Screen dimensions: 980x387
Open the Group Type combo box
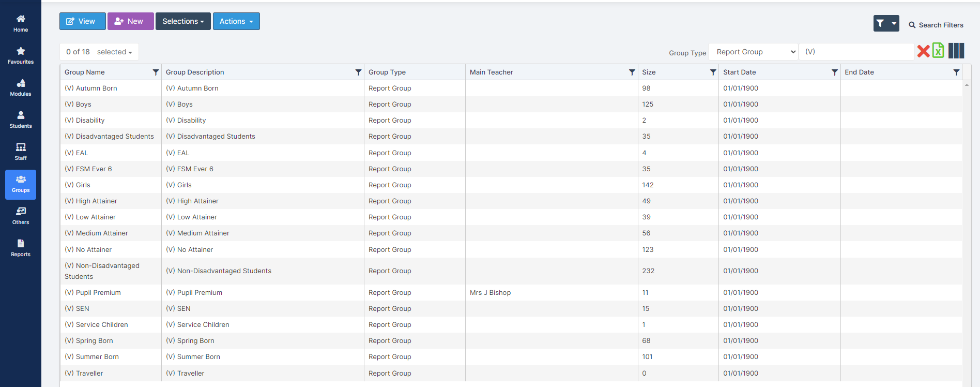[753, 52]
